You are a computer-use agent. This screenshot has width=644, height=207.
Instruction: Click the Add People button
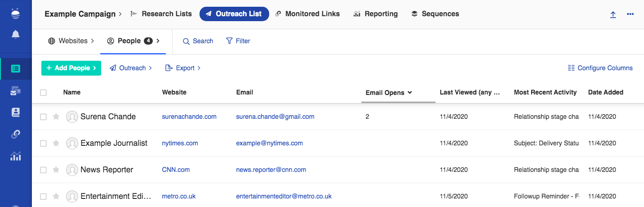click(71, 68)
